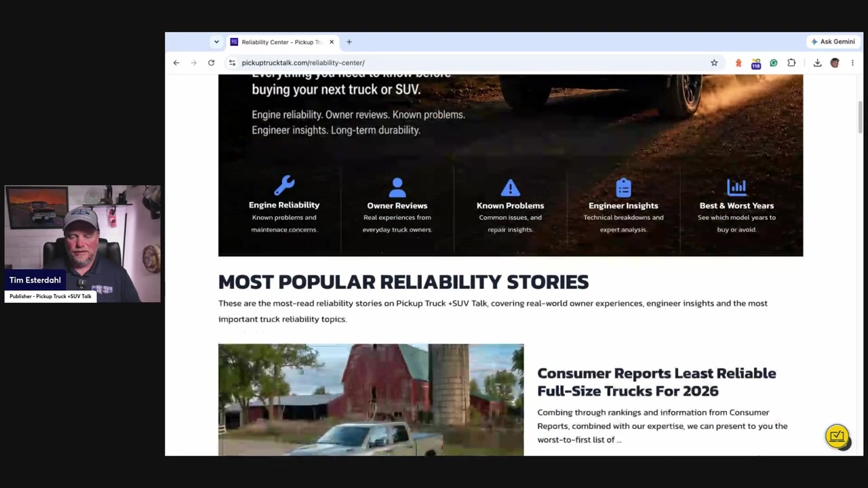
Task: Open the Extensions puzzle-piece menu
Action: coord(791,62)
